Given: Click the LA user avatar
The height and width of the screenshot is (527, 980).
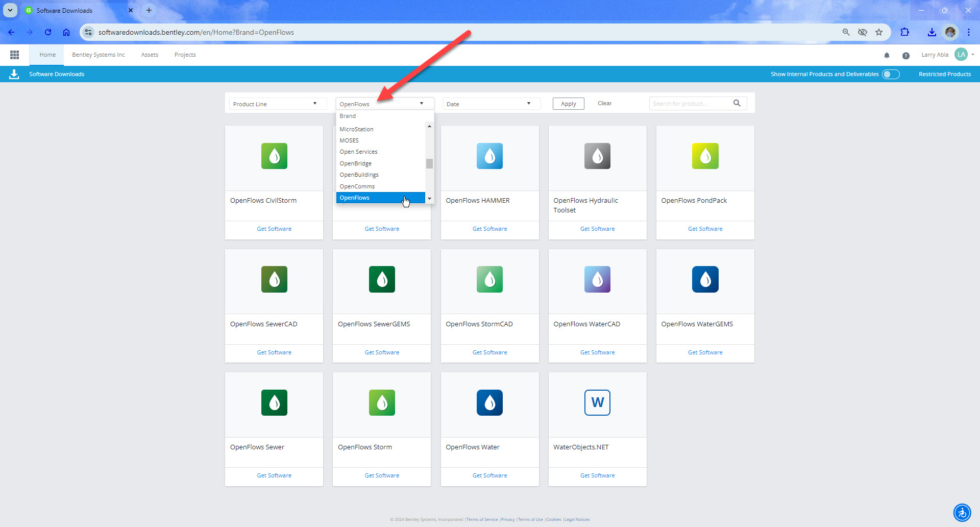Looking at the screenshot, I should (961, 55).
